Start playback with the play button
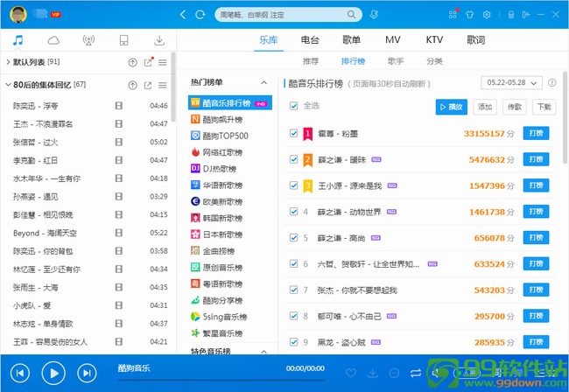 pyautogui.click(x=53, y=373)
